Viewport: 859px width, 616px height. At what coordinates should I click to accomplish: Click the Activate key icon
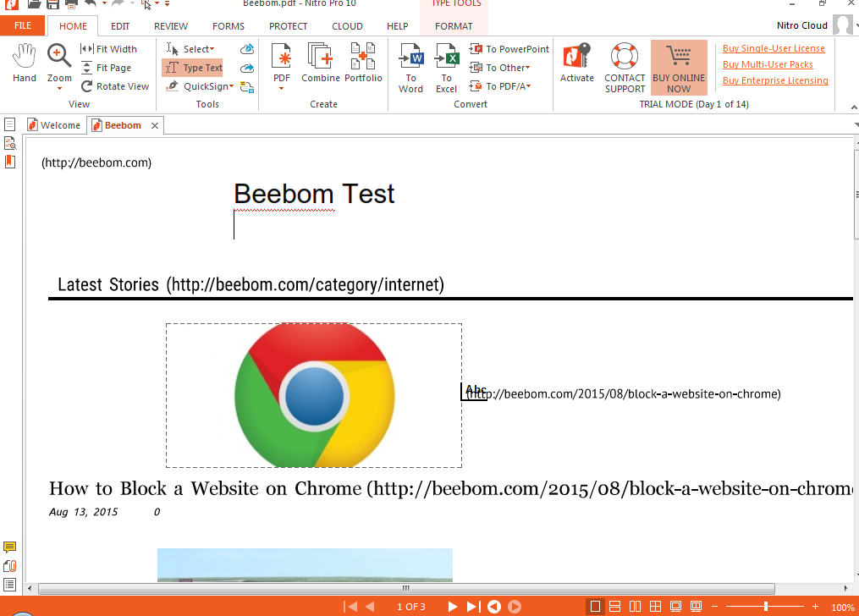coord(577,63)
